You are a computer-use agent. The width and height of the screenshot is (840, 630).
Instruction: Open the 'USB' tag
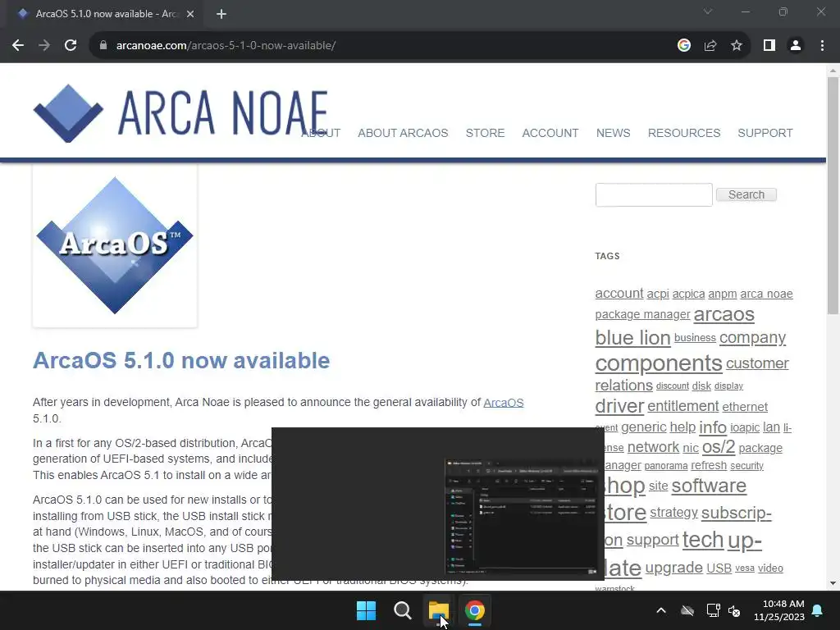click(719, 568)
